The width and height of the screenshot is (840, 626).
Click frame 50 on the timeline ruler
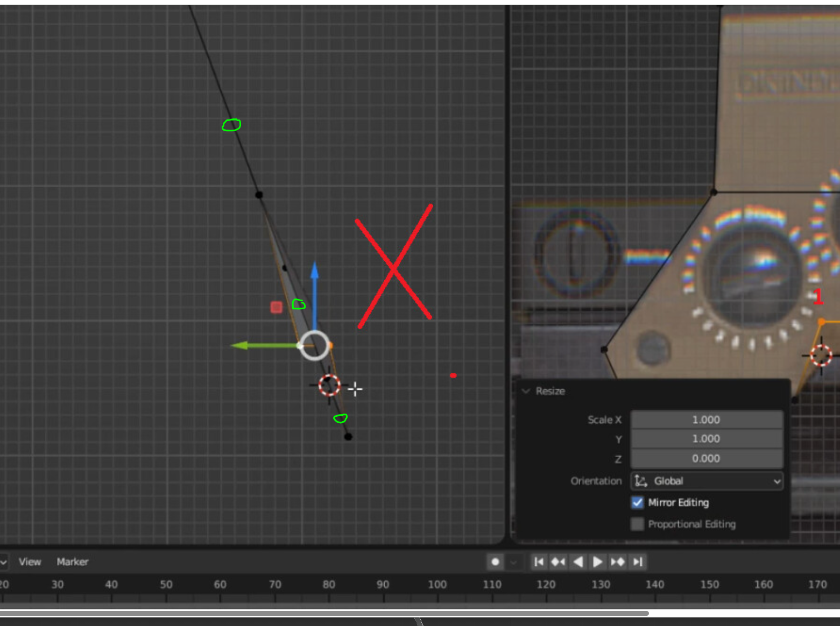(x=166, y=585)
